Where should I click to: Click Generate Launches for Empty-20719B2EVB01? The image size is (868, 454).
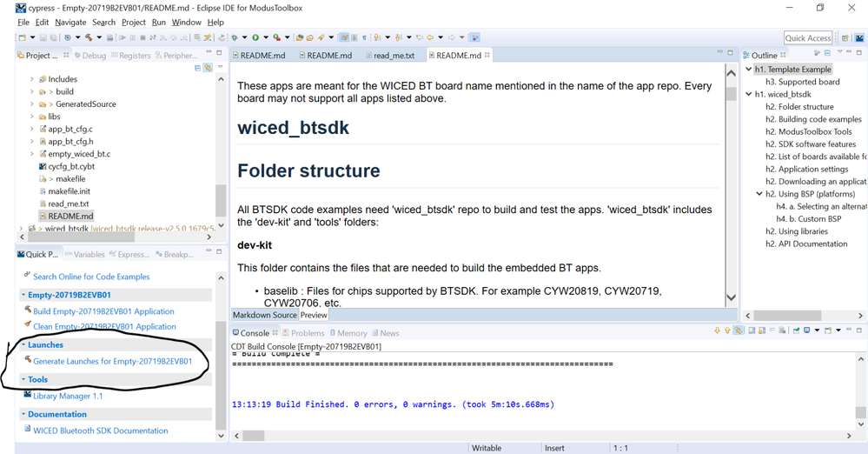tap(112, 361)
